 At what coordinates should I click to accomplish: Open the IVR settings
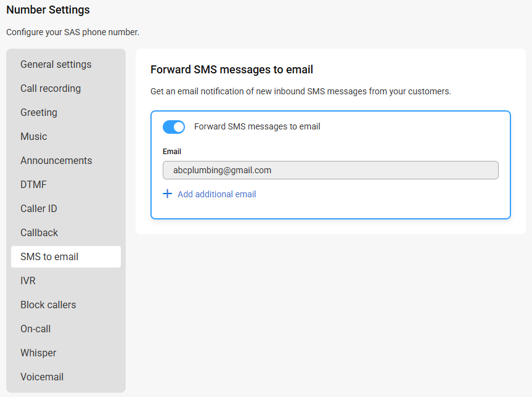tap(66, 281)
